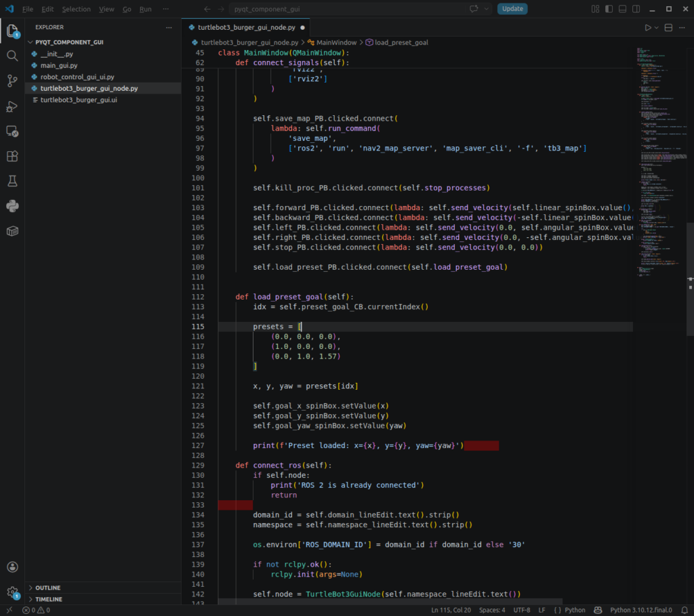
Task: Open the Manage settings gear
Action: [x=12, y=592]
